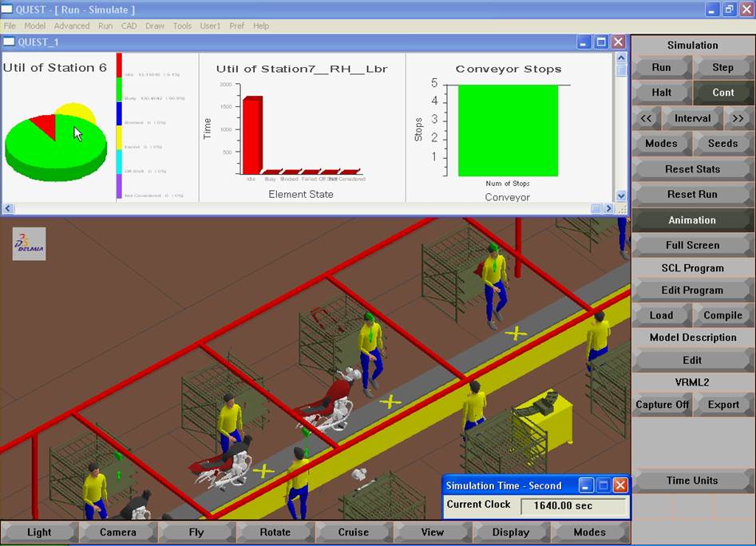Close the Simulation Time clock window
The image size is (756, 546).
tap(620, 485)
